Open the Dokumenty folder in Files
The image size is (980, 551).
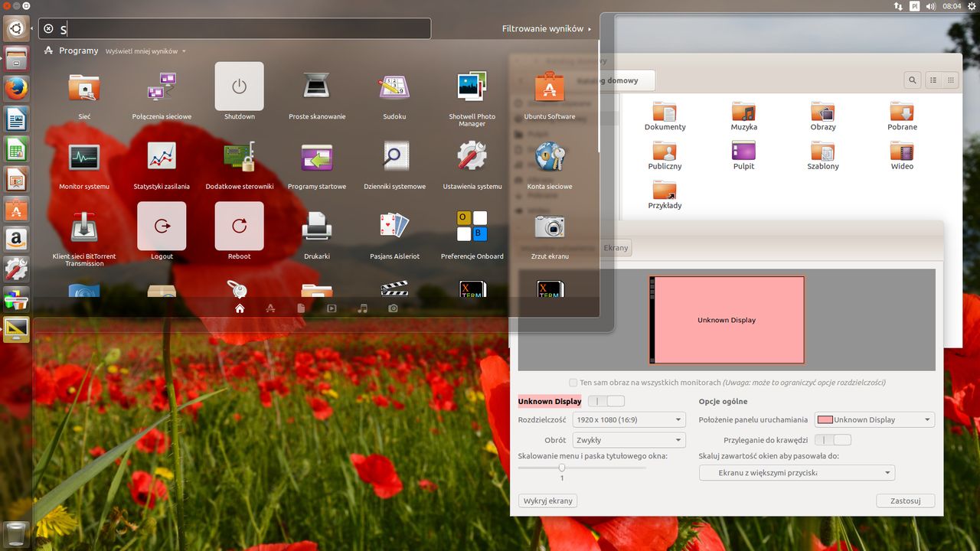pyautogui.click(x=665, y=116)
